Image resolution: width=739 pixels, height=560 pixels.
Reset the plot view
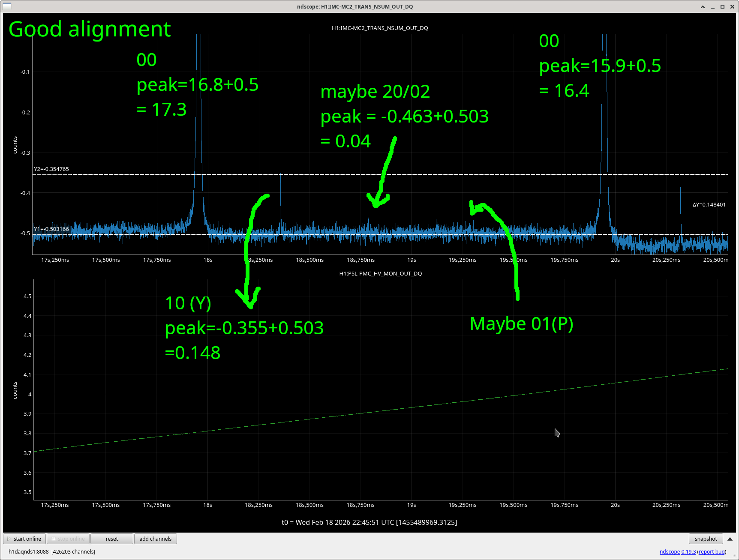coord(112,539)
